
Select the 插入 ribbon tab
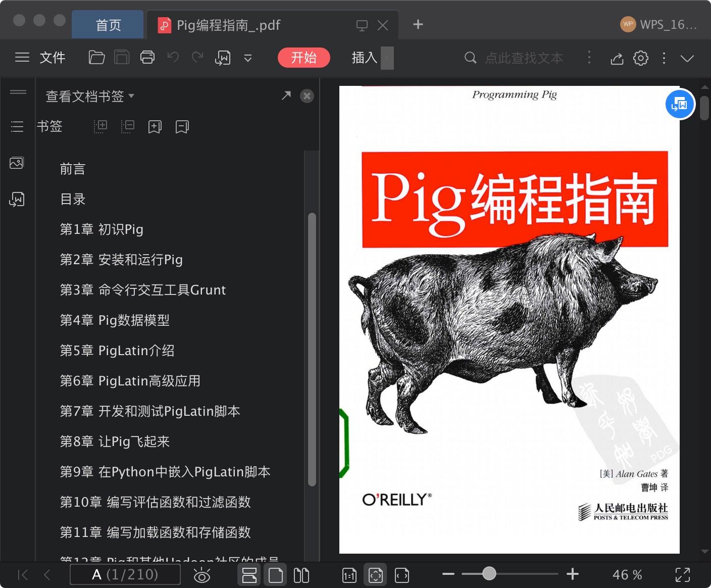[x=364, y=58]
